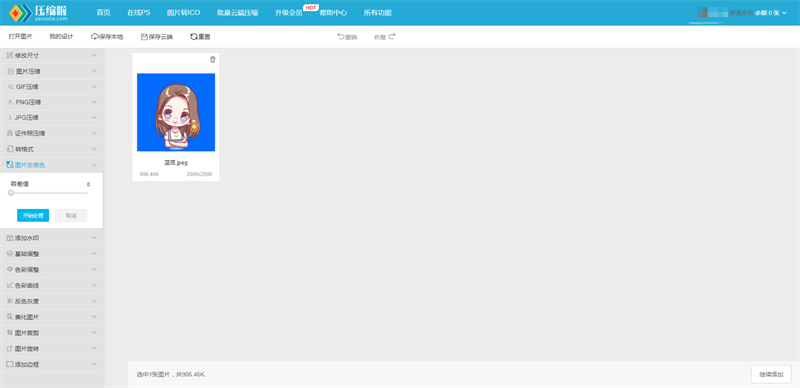Delete image using the trash icon
Screen dimensions: 800x388
[213, 60]
